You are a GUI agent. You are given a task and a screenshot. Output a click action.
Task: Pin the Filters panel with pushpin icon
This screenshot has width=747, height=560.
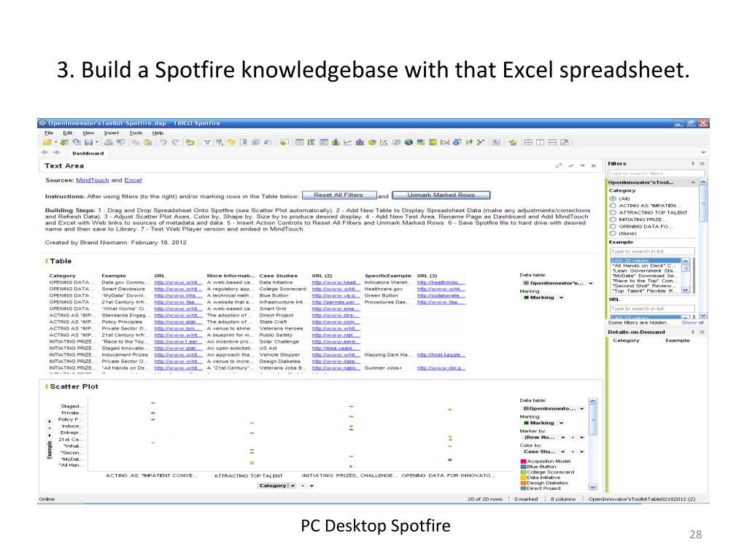(x=693, y=164)
